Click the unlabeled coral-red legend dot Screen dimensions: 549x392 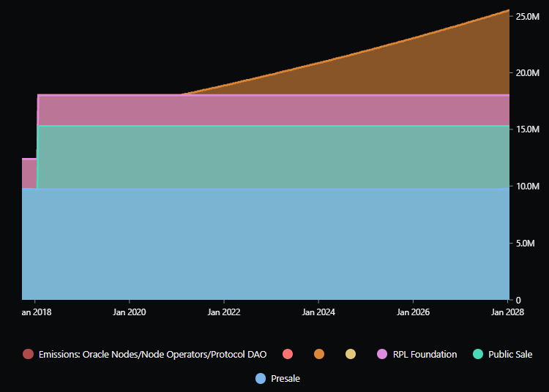pyautogui.click(x=288, y=354)
